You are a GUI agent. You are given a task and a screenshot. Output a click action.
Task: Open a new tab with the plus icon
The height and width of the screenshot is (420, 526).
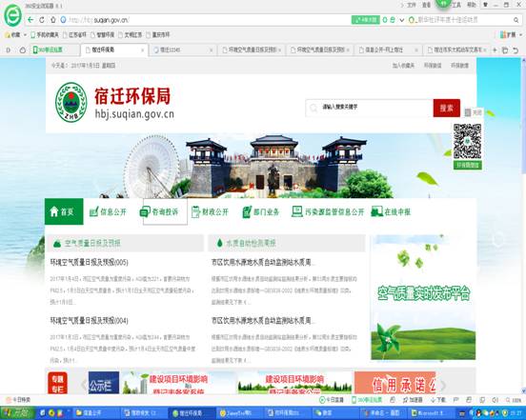[495, 50]
